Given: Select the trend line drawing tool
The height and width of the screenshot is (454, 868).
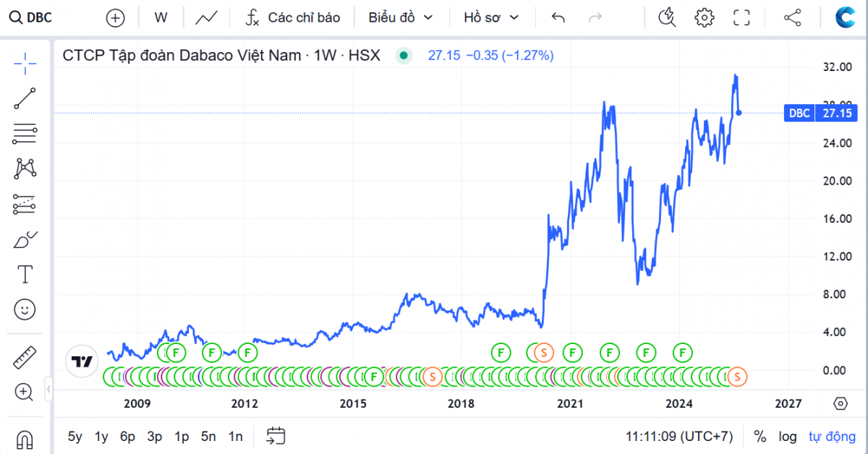Looking at the screenshot, I should tap(25, 98).
